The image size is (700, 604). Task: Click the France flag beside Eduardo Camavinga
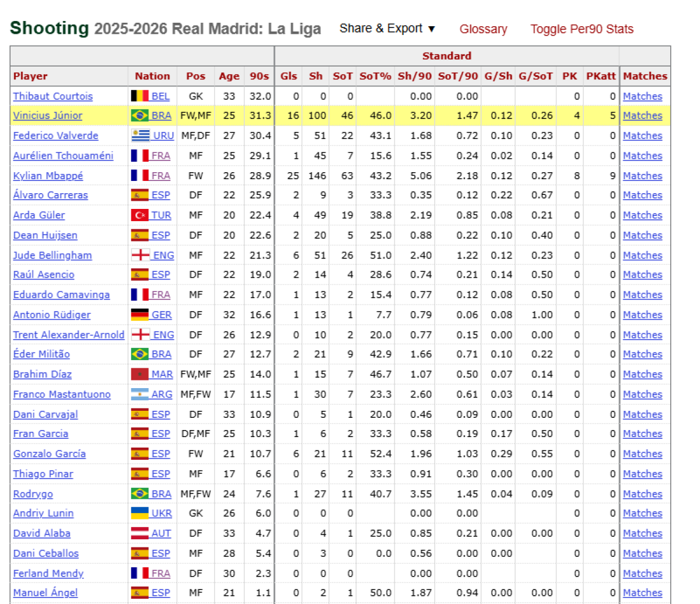(x=140, y=295)
